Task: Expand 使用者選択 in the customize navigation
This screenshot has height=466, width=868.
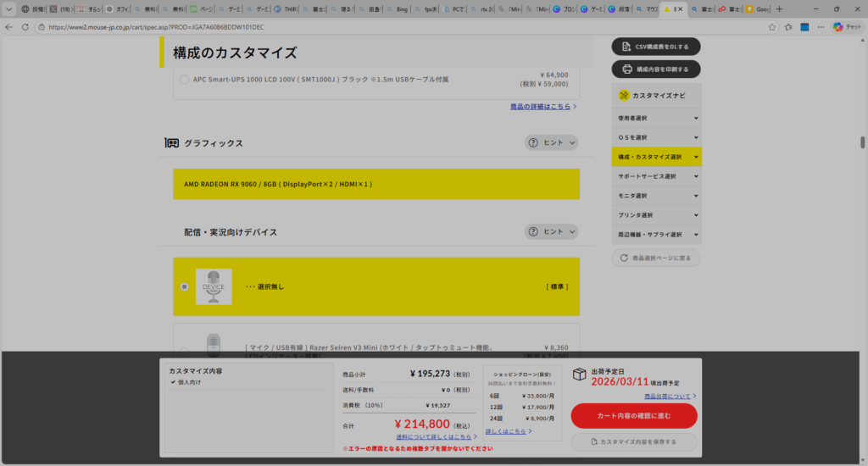Action: [656, 118]
